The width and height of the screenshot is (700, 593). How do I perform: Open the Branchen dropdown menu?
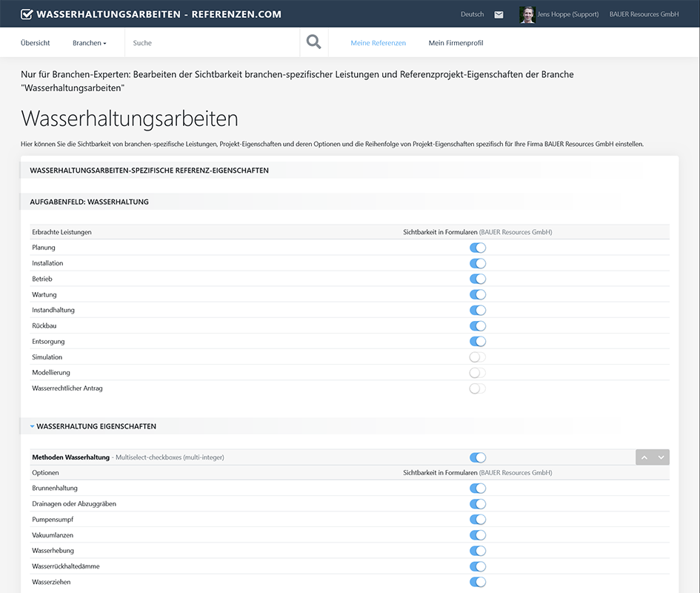(x=89, y=42)
